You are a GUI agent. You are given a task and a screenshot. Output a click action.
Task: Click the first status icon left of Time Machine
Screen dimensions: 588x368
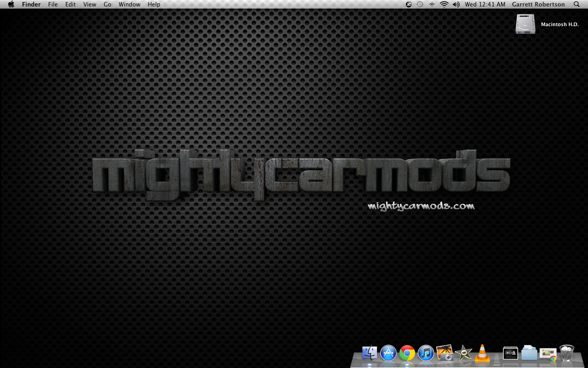click(409, 4)
